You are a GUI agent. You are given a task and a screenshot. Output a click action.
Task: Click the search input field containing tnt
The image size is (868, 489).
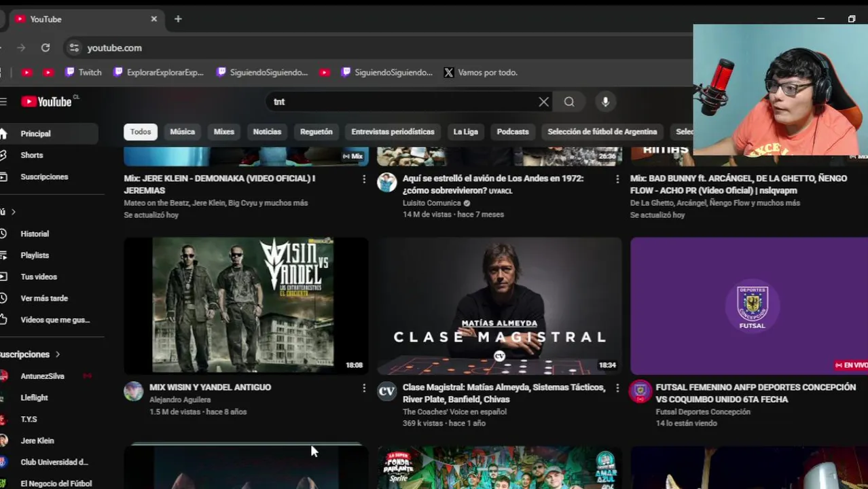click(x=401, y=102)
